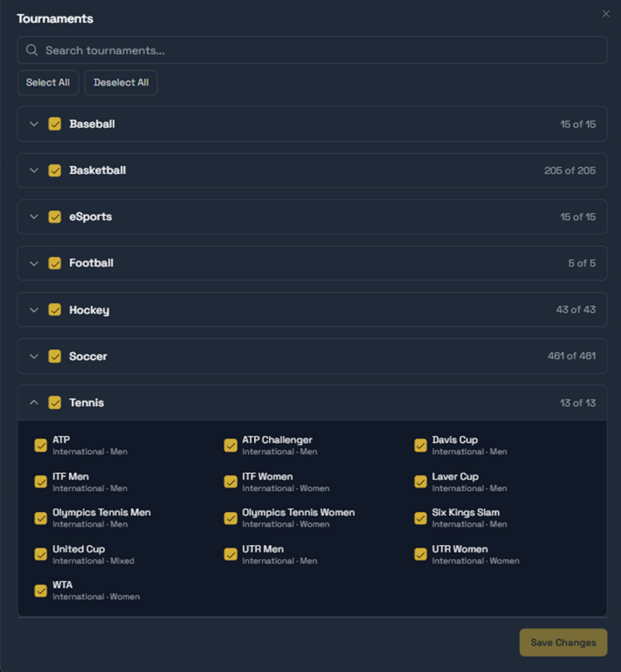621x672 pixels.
Task: Toggle the Hockey category checkbox
Action: coord(55,310)
